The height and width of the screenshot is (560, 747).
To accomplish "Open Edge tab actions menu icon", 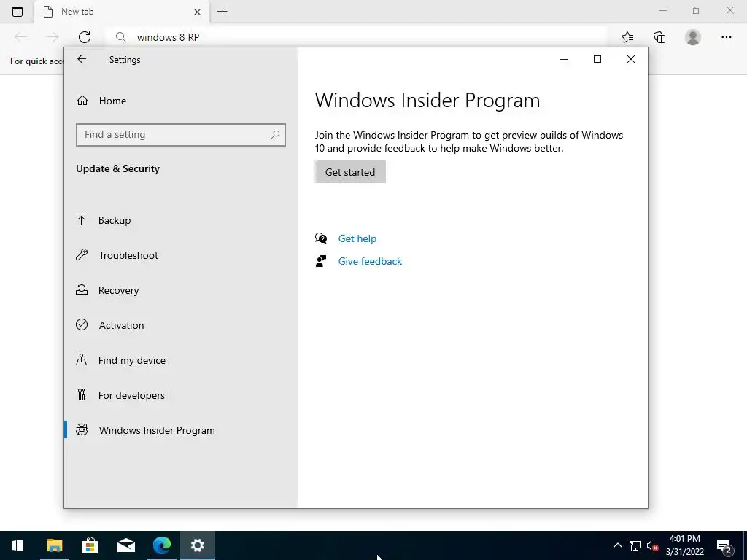I will click(18, 12).
